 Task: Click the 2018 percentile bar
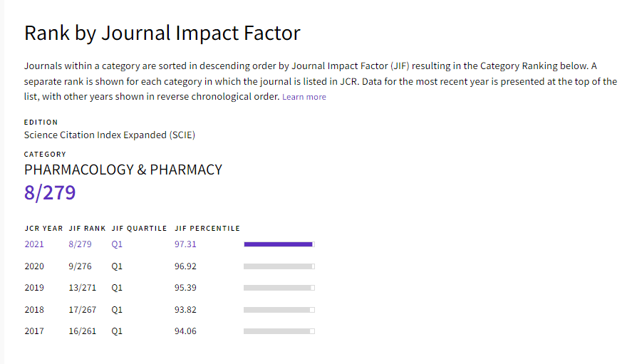(x=279, y=310)
